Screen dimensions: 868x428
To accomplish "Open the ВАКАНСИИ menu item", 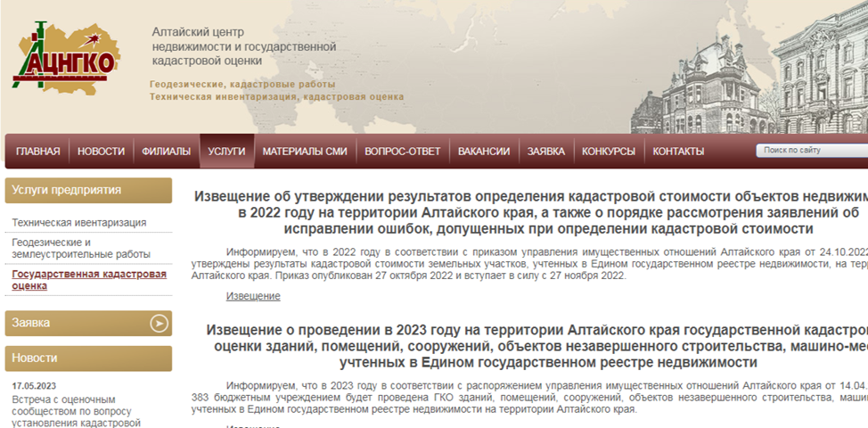I will 483,152.
